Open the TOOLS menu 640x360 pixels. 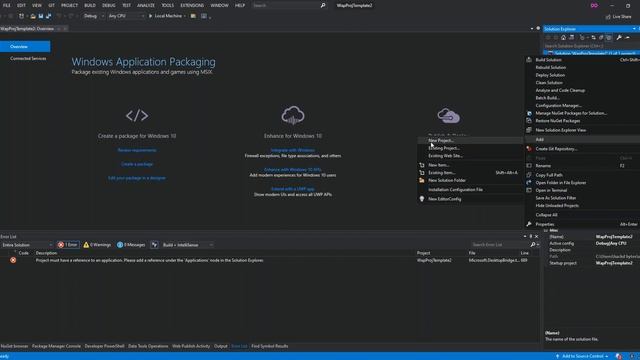(167, 5)
